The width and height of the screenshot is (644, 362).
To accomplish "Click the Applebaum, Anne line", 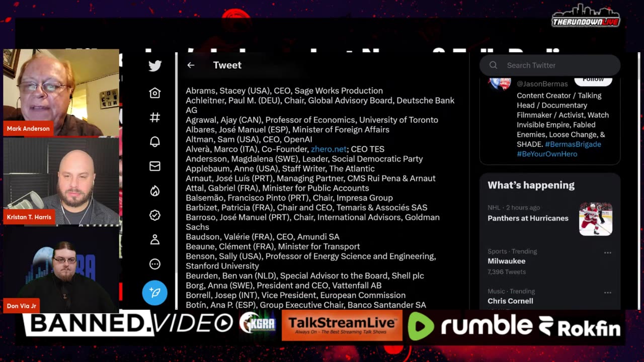I will pos(280,168).
